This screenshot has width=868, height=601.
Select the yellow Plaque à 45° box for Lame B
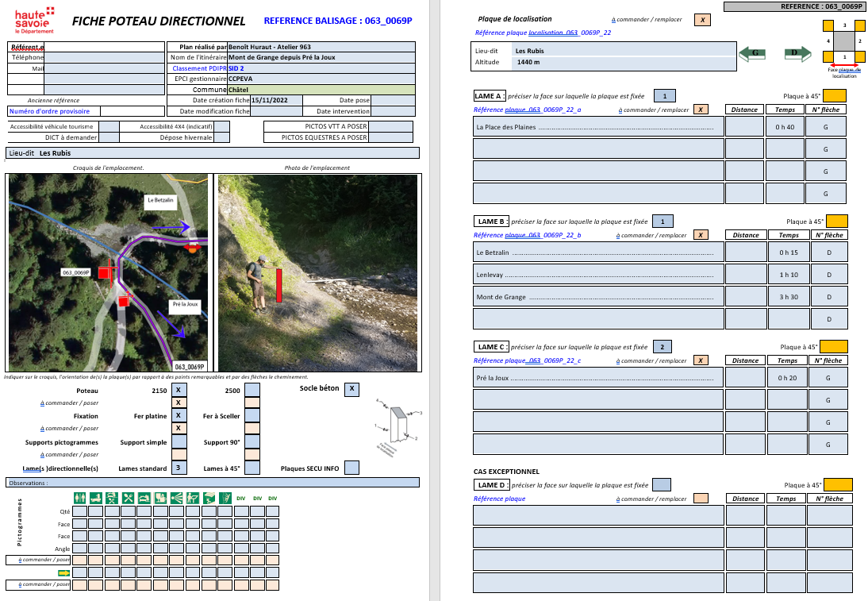[837, 222]
